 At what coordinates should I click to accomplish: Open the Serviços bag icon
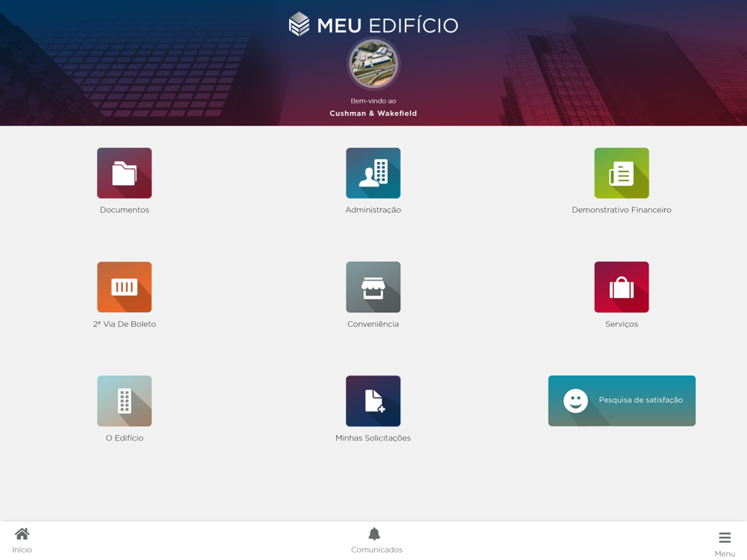click(622, 287)
